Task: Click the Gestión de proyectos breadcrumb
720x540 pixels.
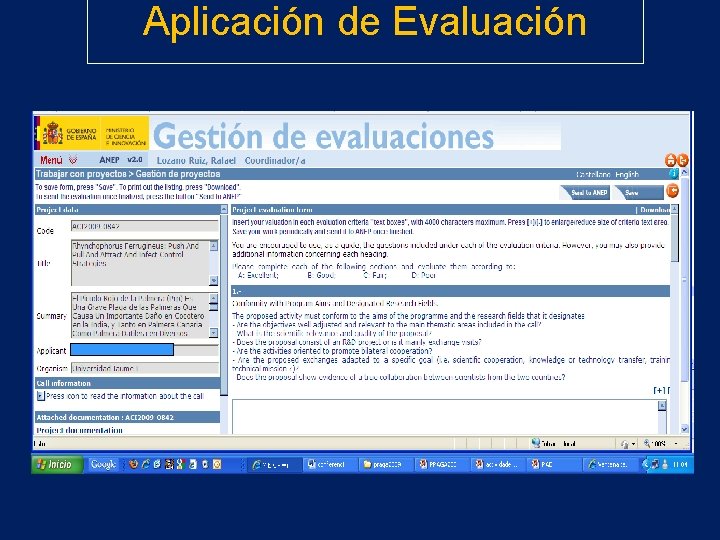Action: (x=178, y=174)
